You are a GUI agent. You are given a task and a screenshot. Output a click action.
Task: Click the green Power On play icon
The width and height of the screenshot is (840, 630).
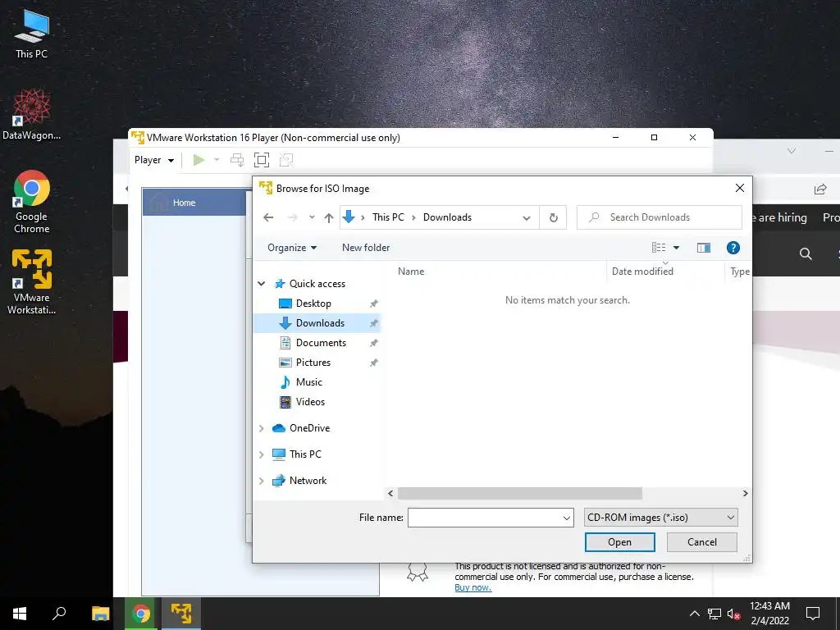point(199,160)
